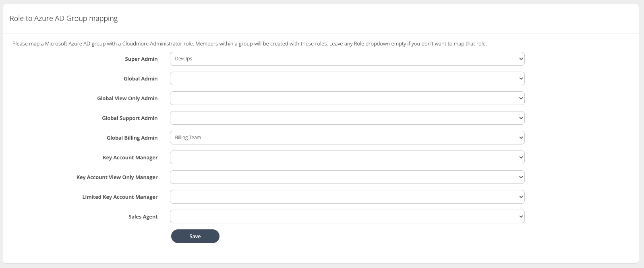This screenshot has width=644, height=268.
Task: Click the Key Account Manager dropdown arrow
Action: pyautogui.click(x=520, y=157)
